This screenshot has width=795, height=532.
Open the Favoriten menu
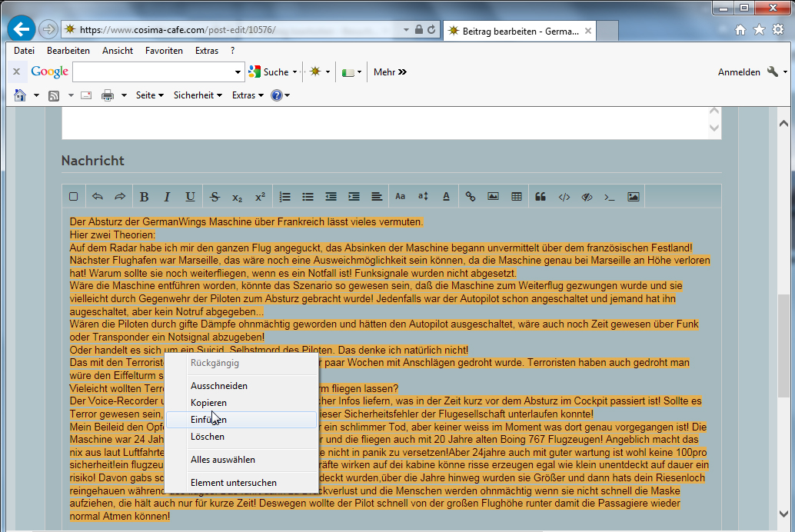(x=164, y=51)
